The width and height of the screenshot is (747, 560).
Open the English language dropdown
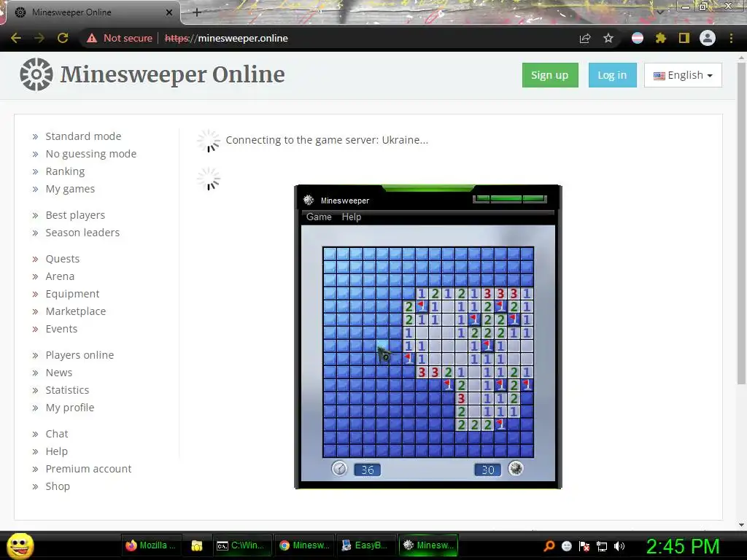683,75
